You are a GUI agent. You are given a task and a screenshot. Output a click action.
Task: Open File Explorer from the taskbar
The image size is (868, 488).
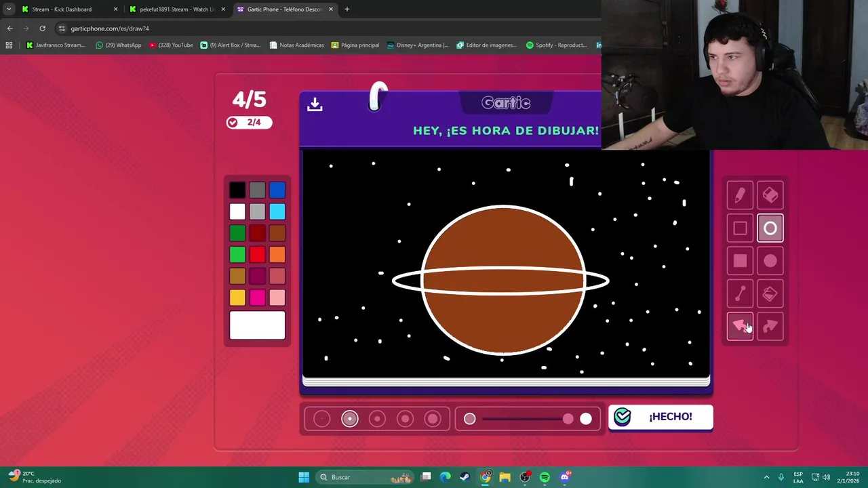pos(505,477)
